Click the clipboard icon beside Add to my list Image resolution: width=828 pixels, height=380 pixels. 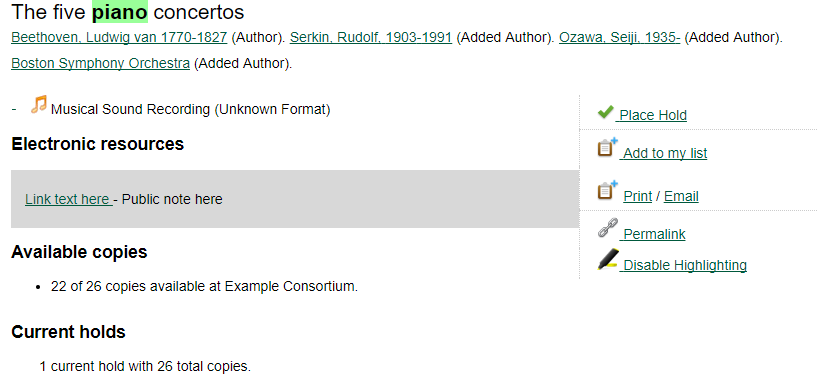coord(607,147)
